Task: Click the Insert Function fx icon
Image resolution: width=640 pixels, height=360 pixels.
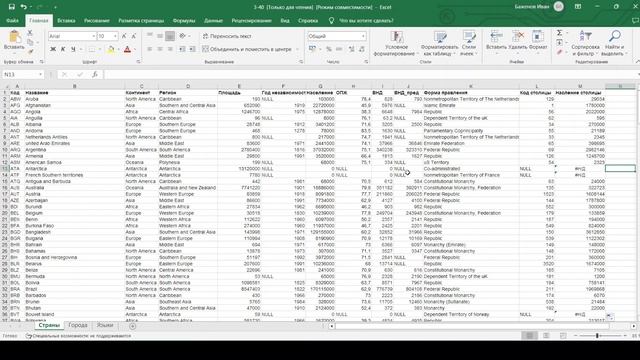Action: pos(94,74)
